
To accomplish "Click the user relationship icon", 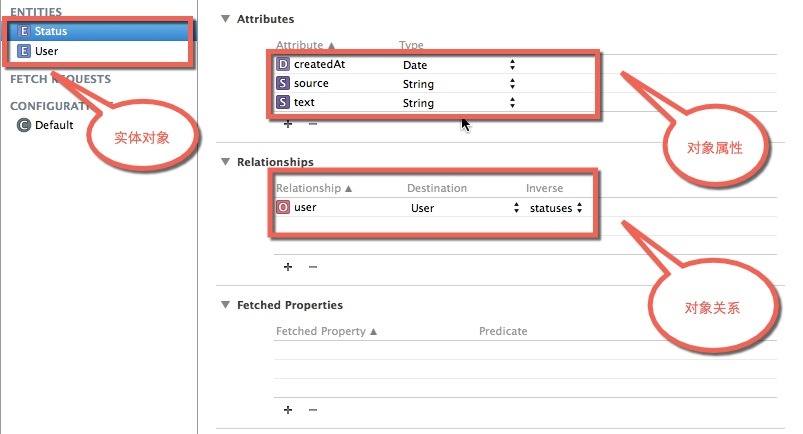I will click(283, 208).
